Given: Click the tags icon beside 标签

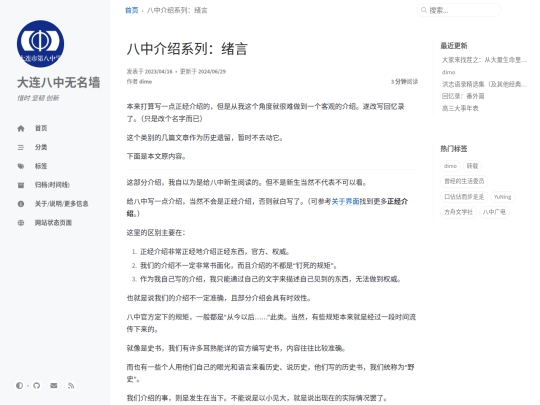Looking at the screenshot, I should click(x=21, y=166).
